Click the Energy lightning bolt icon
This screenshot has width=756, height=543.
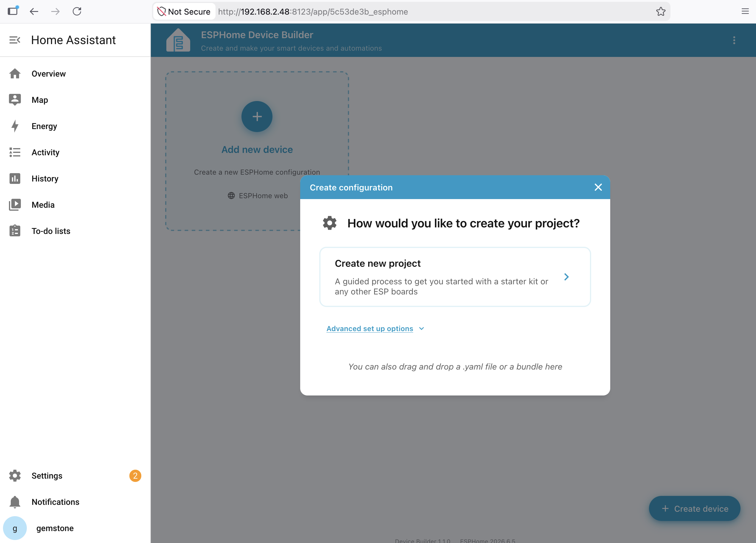pos(15,126)
